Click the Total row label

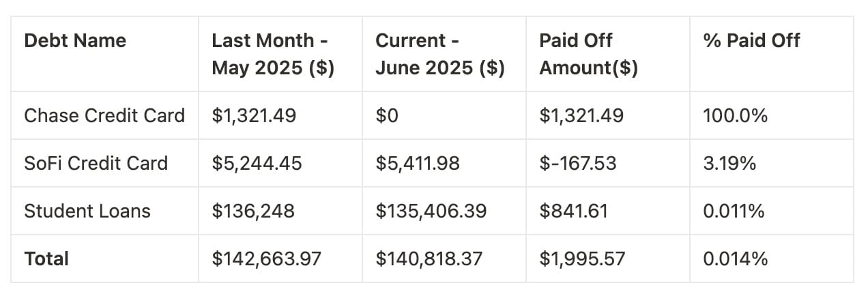[x=46, y=259]
